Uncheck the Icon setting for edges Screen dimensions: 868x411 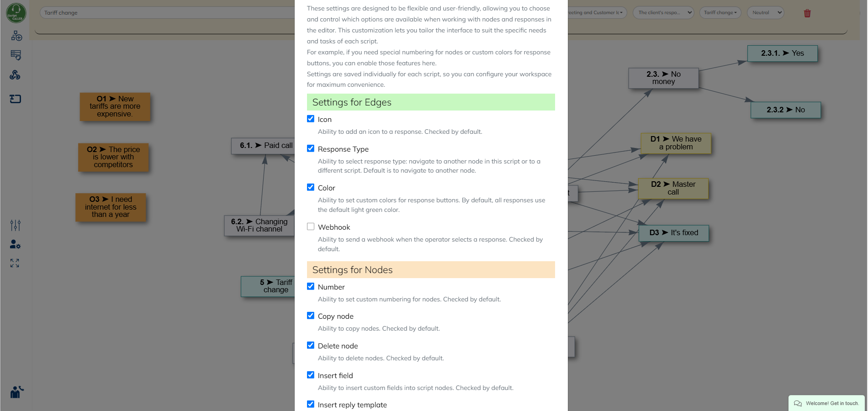click(311, 118)
